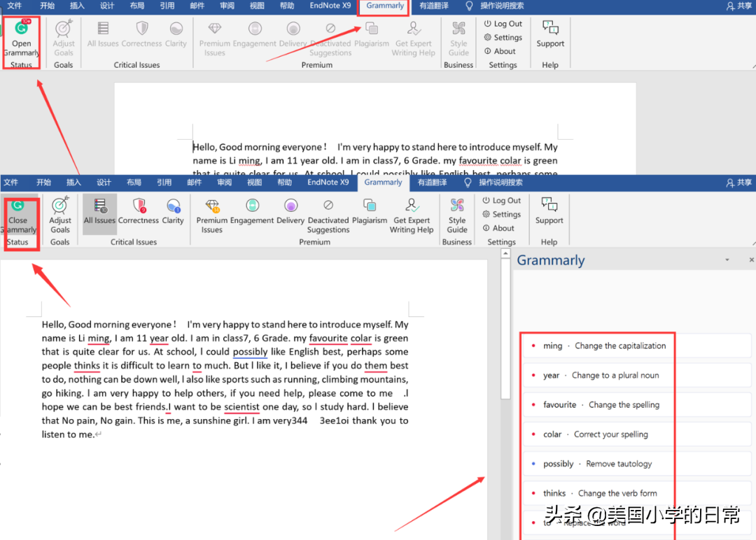756x540 pixels.
Task: Click underlined word 'favourite' in upper document
Action: pyautogui.click(x=477, y=161)
